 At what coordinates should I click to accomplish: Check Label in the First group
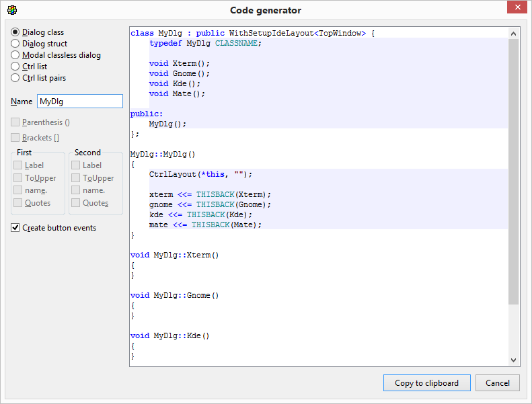pyautogui.click(x=18, y=165)
